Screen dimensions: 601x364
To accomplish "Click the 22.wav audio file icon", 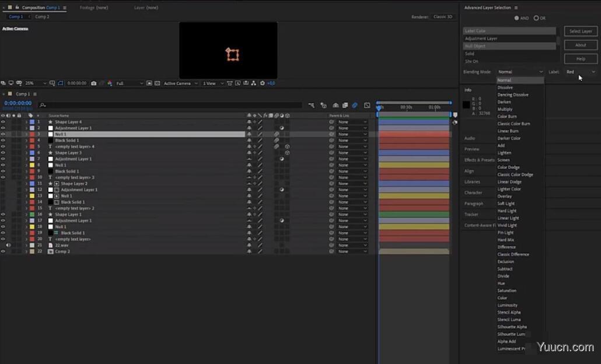I will pyautogui.click(x=50, y=245).
